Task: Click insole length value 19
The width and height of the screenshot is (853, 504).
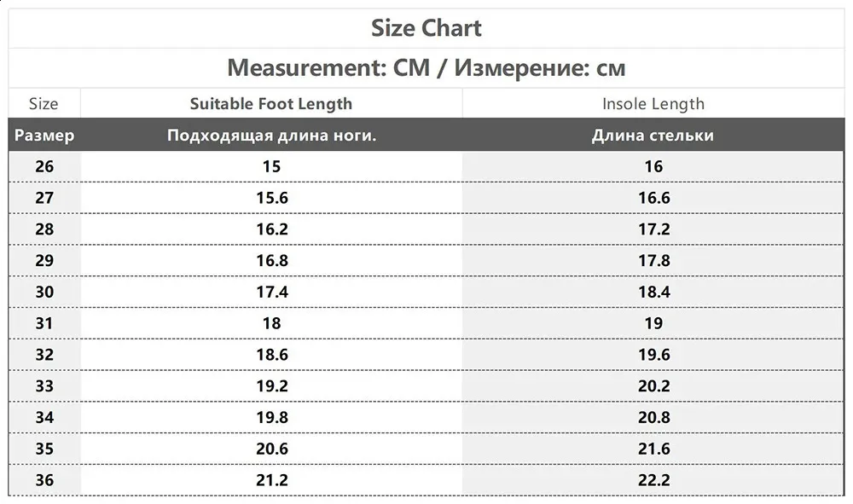Action: coord(654,323)
